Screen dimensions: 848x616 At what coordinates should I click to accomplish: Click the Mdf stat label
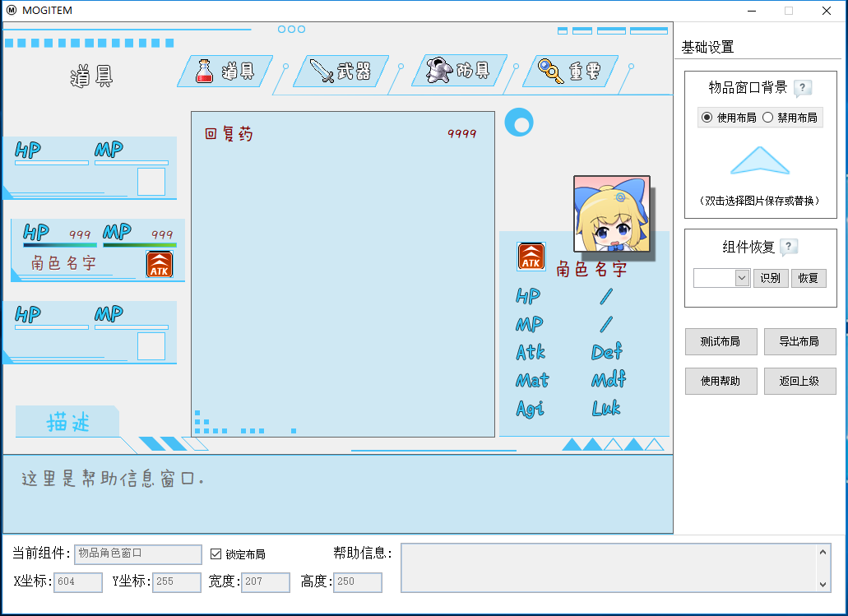(x=609, y=380)
